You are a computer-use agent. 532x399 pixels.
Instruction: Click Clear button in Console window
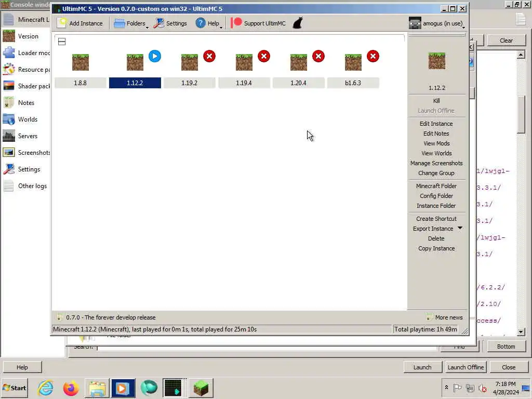pyautogui.click(x=506, y=41)
